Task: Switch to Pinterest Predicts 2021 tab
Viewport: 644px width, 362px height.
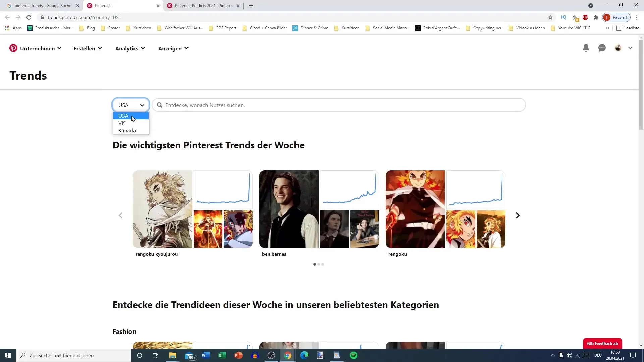Action: pyautogui.click(x=204, y=6)
